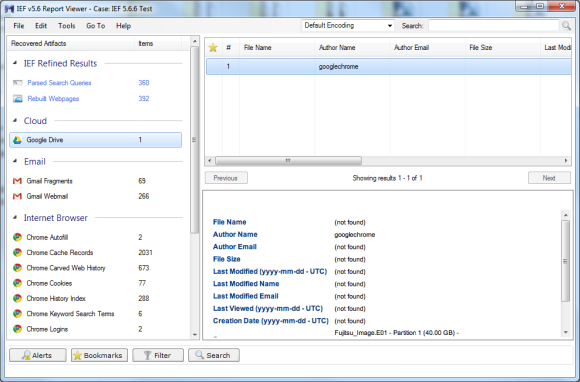Collapse the Cloud group

pos(15,121)
